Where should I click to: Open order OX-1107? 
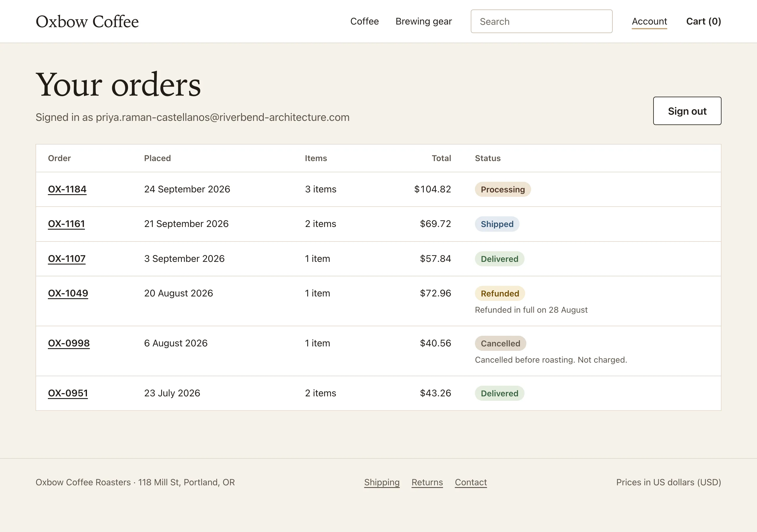tap(67, 259)
